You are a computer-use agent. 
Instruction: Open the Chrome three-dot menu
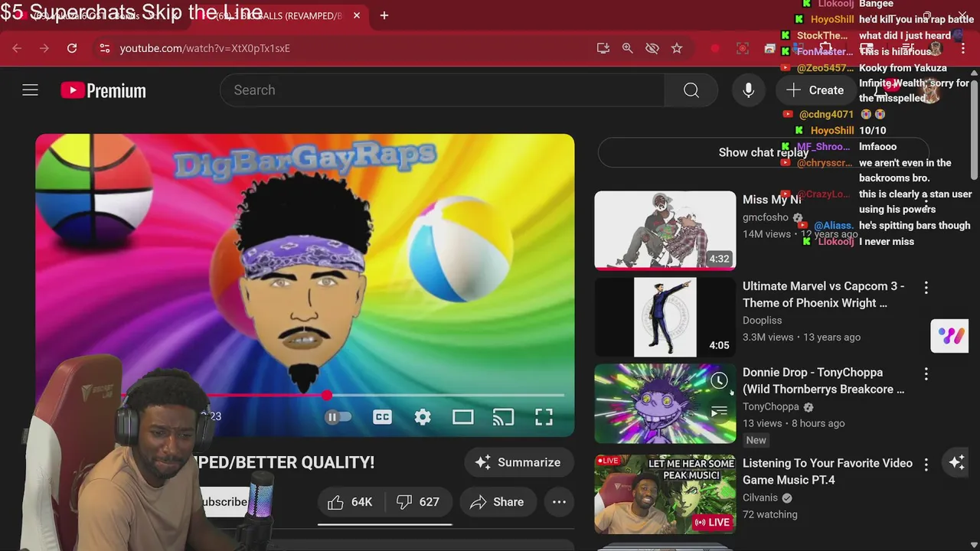(x=963, y=48)
